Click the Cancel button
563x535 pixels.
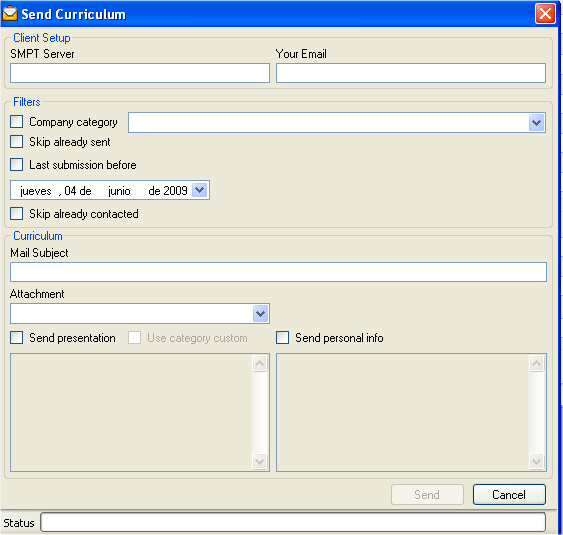click(x=509, y=494)
